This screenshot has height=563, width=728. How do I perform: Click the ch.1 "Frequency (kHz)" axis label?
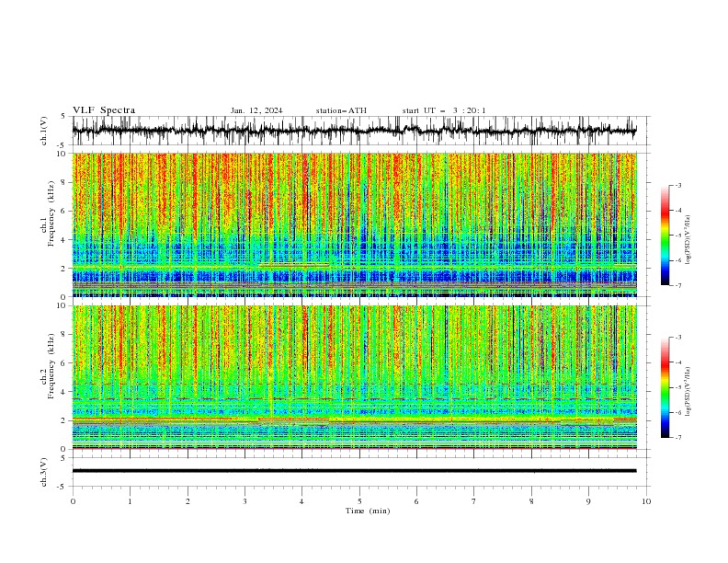coord(51,214)
